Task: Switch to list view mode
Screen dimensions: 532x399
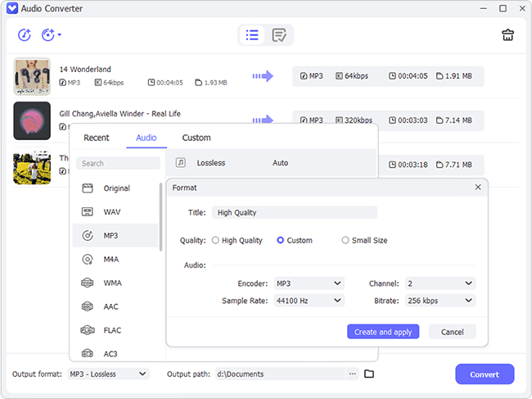Action: point(252,35)
